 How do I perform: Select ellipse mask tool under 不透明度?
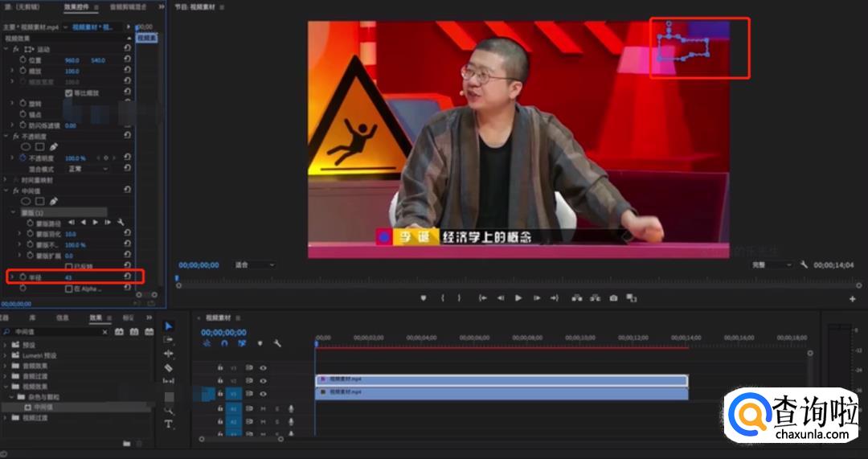click(x=26, y=147)
